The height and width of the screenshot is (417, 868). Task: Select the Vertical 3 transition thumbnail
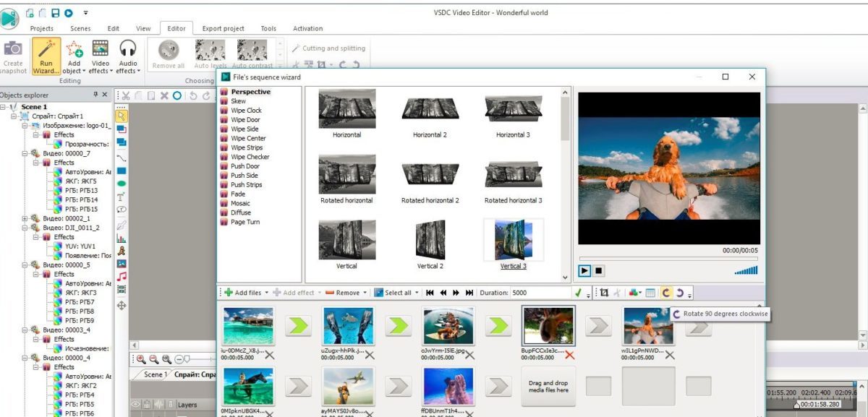coord(513,239)
